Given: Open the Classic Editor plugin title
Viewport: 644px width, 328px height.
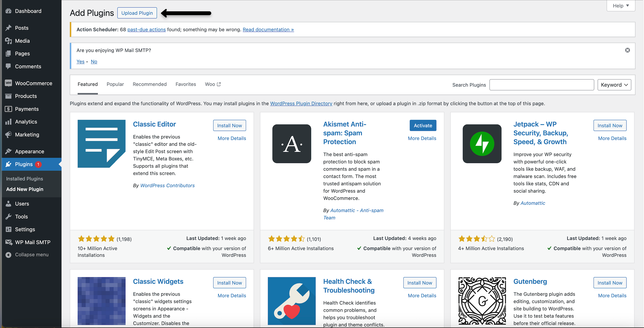Looking at the screenshot, I should [x=154, y=124].
